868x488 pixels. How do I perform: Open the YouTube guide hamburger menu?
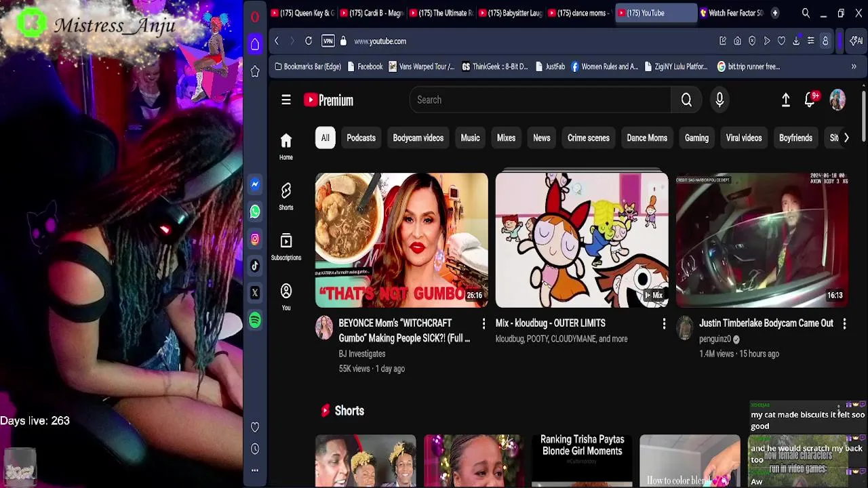(286, 100)
